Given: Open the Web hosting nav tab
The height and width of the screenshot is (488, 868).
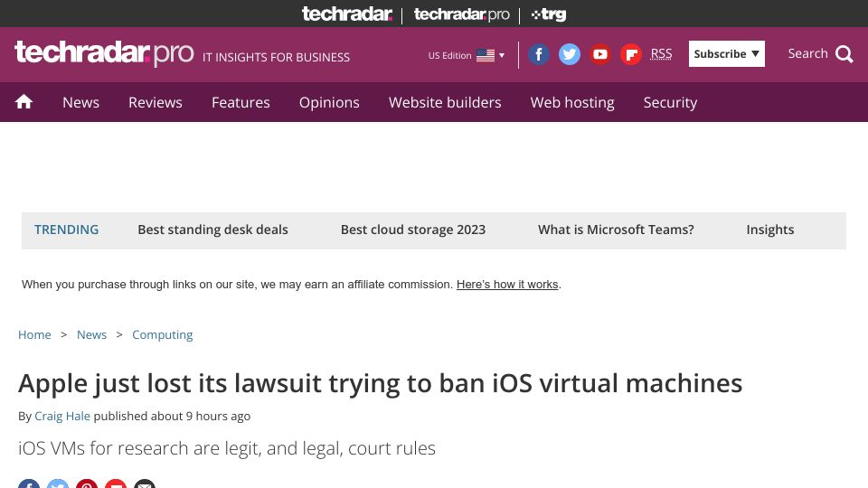Looking at the screenshot, I should click(572, 102).
